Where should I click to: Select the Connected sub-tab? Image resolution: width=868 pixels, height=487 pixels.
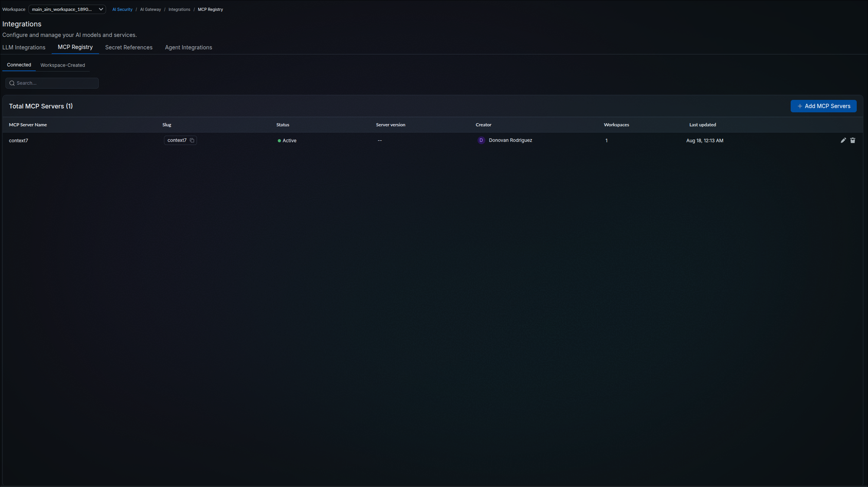click(x=19, y=65)
